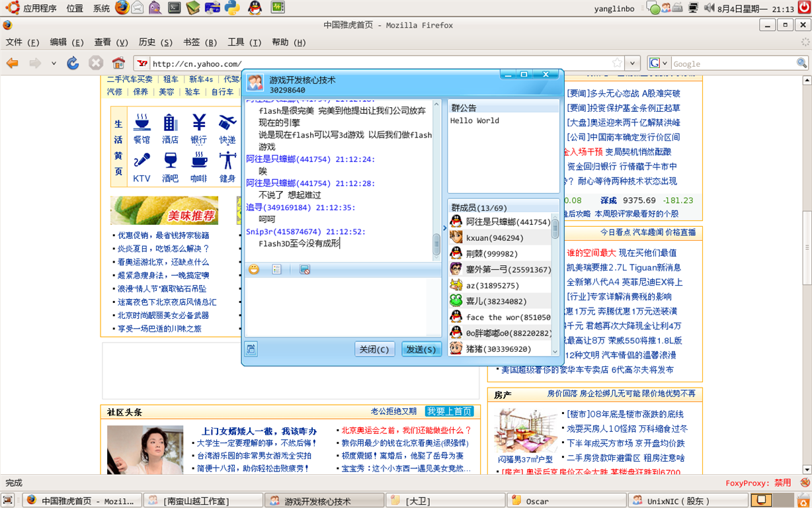Viewport: 812px width, 508px height.
Task: Click into the chat message input box
Action: click(343, 307)
